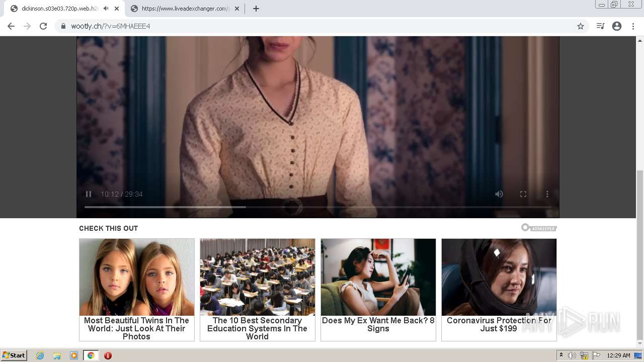Click the wootly.ch address bar
Viewport: 644px width, 362px height.
coord(322,26)
